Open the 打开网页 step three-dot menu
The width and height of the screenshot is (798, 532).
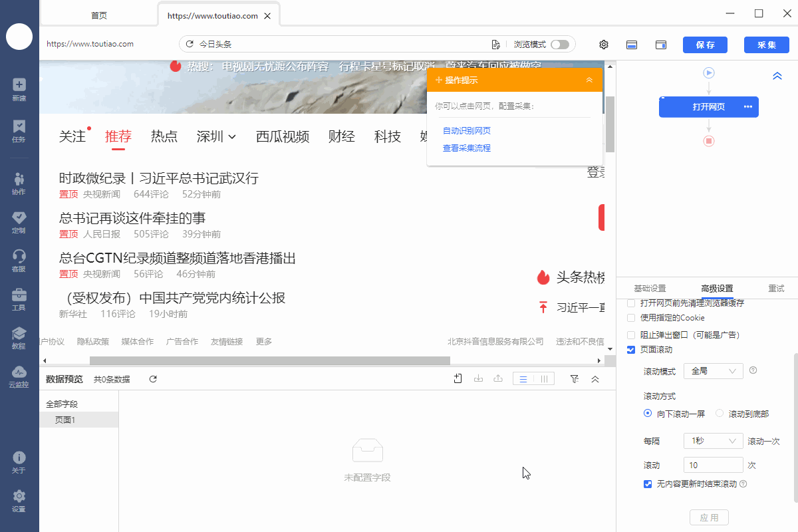[x=748, y=107]
